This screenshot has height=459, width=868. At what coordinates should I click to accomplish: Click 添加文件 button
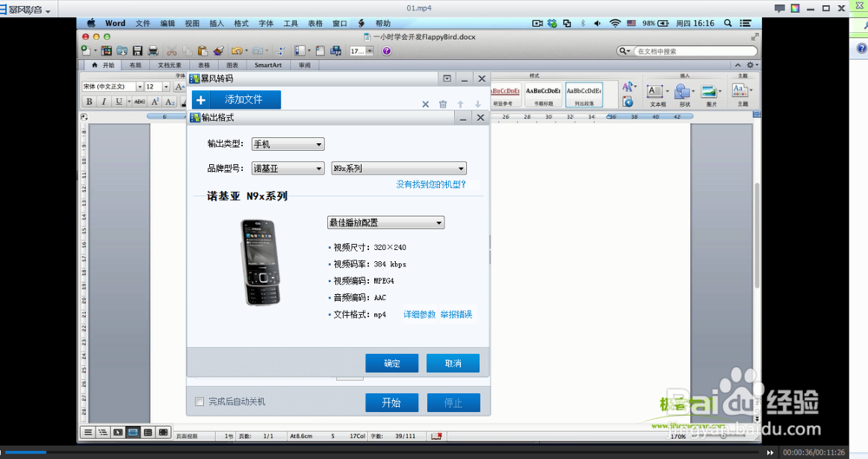pos(236,100)
